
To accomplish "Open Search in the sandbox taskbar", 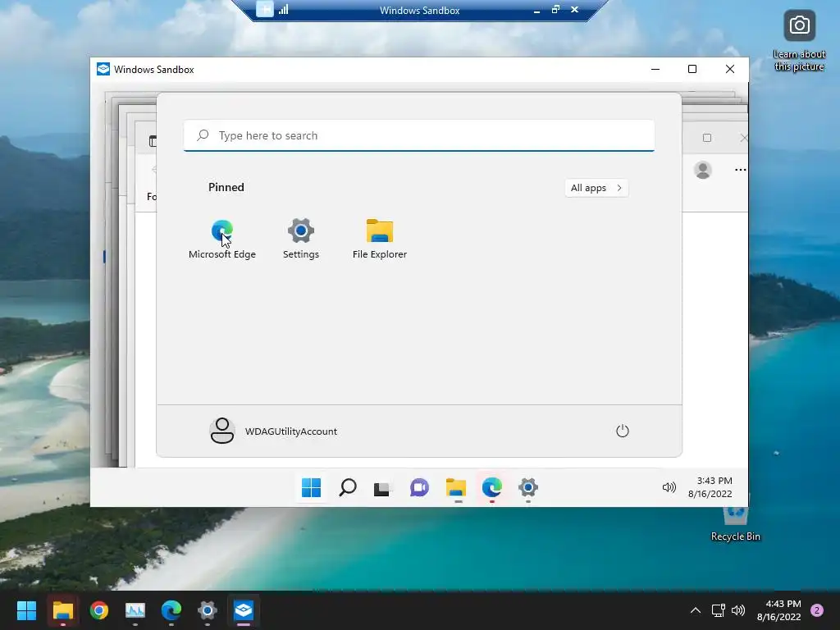I will click(348, 487).
